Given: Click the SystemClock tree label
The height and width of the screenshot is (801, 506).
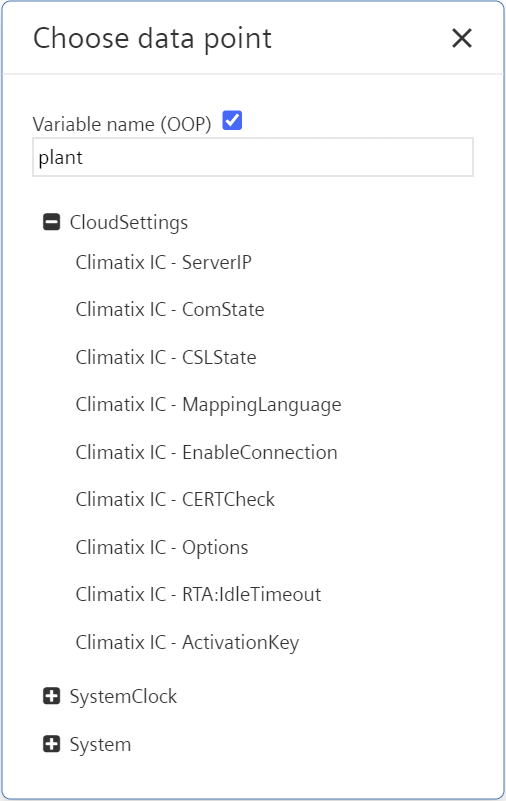Looking at the screenshot, I should [x=123, y=697].
